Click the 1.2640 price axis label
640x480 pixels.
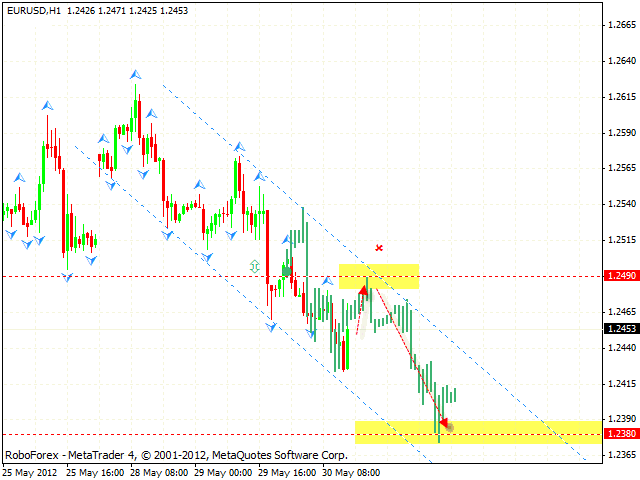[x=622, y=61]
